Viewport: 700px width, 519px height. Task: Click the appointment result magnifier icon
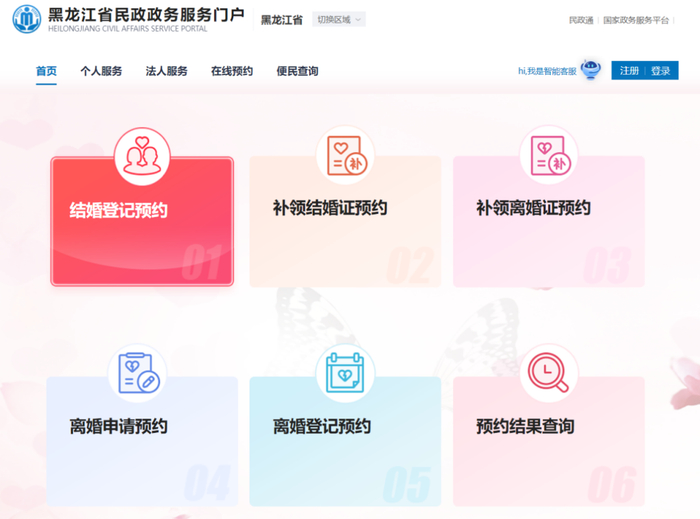pyautogui.click(x=549, y=373)
